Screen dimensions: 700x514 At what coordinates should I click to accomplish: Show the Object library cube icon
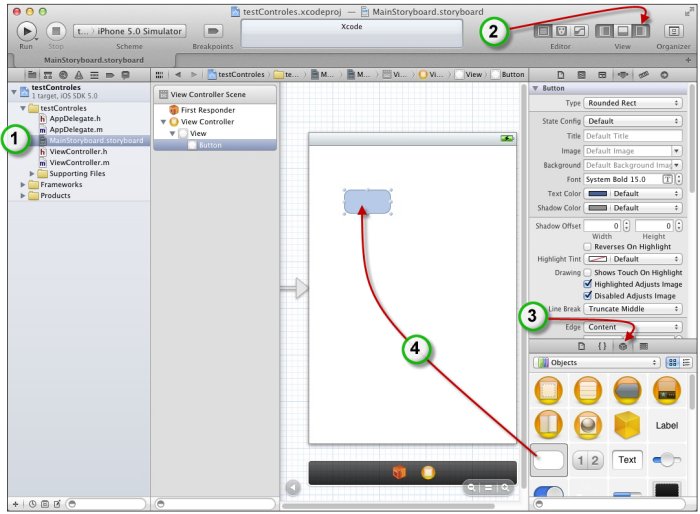pos(623,346)
